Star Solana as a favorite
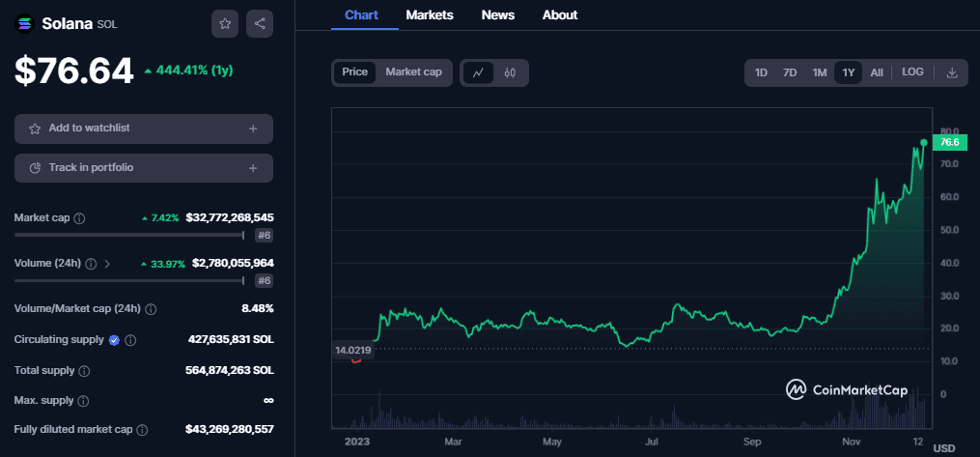 pyautogui.click(x=225, y=24)
